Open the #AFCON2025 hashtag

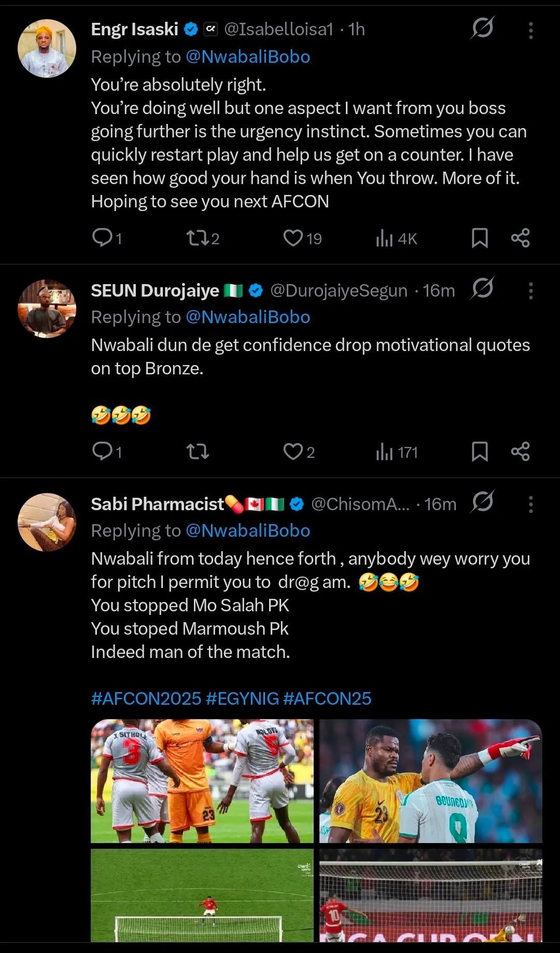(146, 698)
